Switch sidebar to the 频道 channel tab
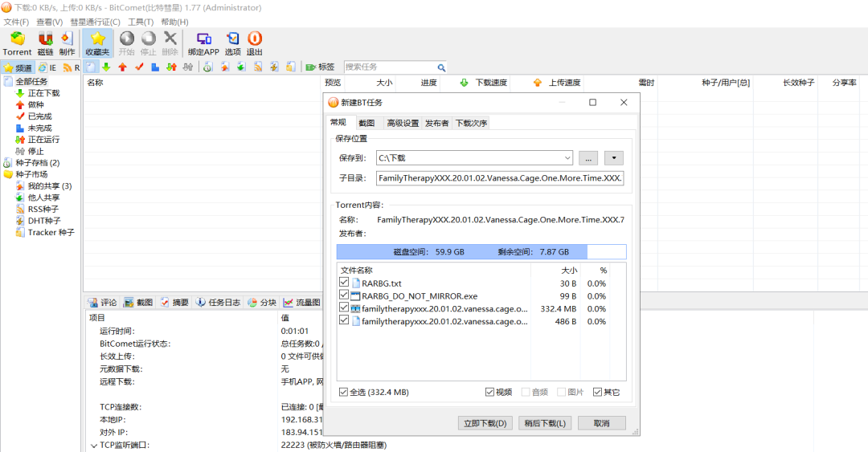868x452 pixels. (18, 67)
